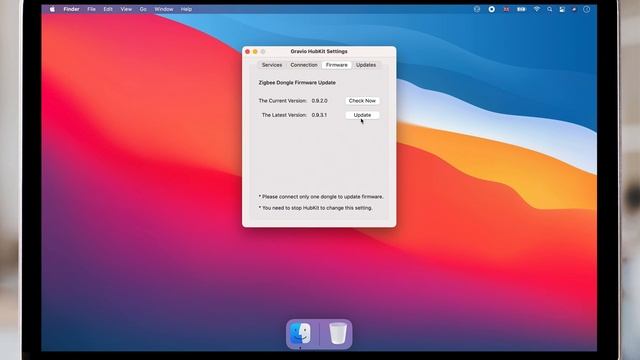Click the Update firmware button
Viewport: 640px width, 360px height.
(x=362, y=115)
